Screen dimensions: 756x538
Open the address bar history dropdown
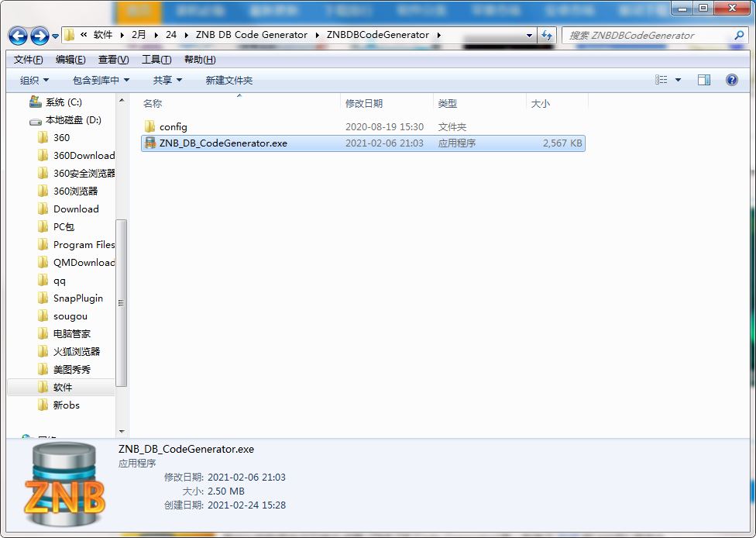coord(529,35)
